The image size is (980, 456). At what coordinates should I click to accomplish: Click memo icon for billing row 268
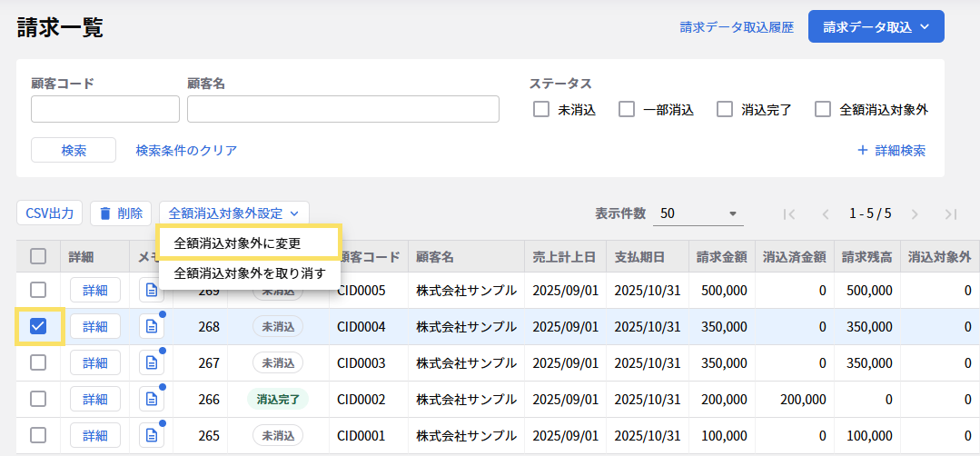(x=151, y=327)
